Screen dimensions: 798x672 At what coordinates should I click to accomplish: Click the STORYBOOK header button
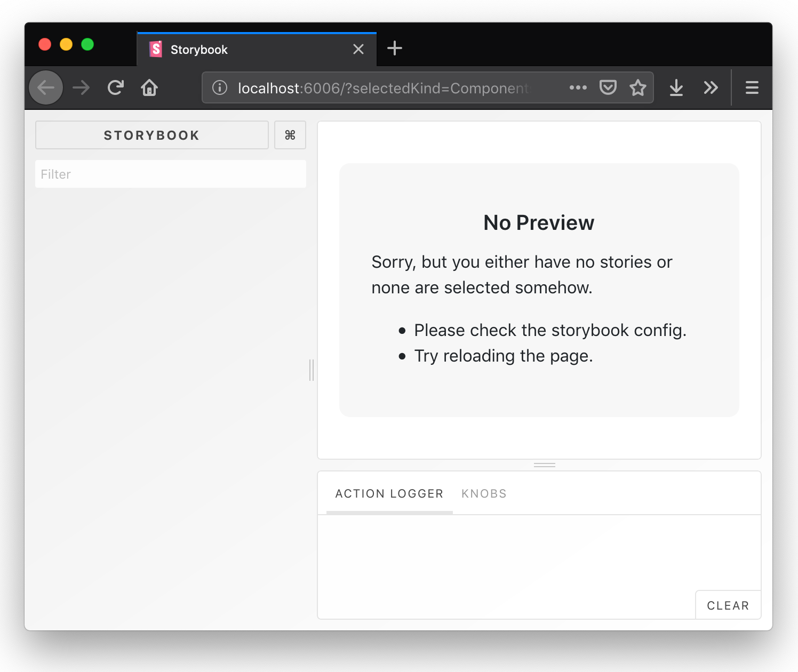[151, 135]
